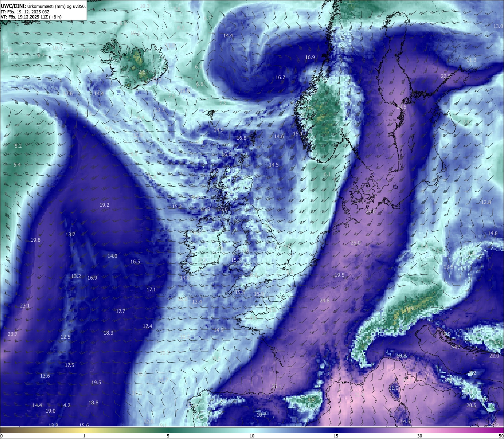504x439 pixels.
Task: Click the 12.5 value on the map
Action: pos(65,337)
